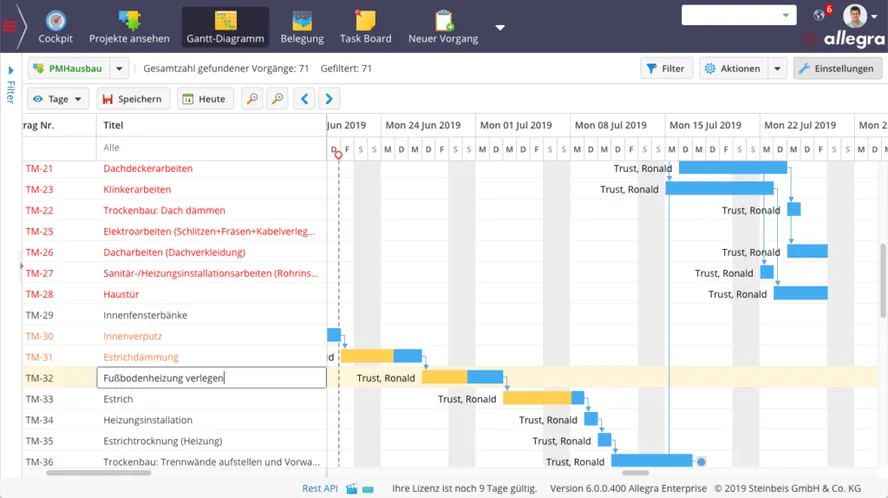Click the vertical scrollbar on right
The height and width of the screenshot is (498, 888).
(883, 280)
